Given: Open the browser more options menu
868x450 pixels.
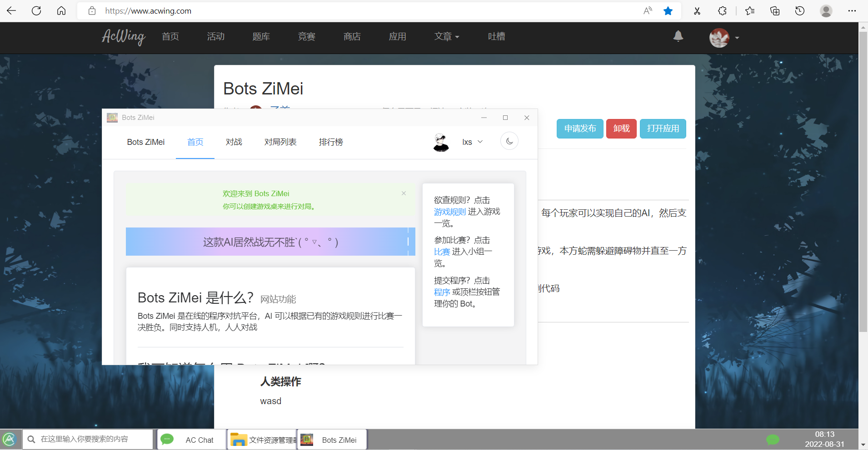Looking at the screenshot, I should 853,10.
